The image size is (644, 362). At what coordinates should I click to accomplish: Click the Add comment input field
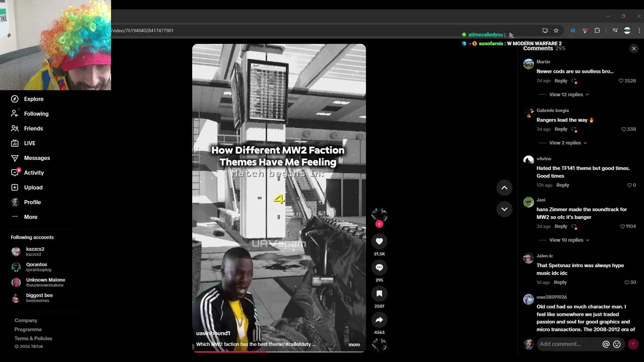click(x=568, y=344)
